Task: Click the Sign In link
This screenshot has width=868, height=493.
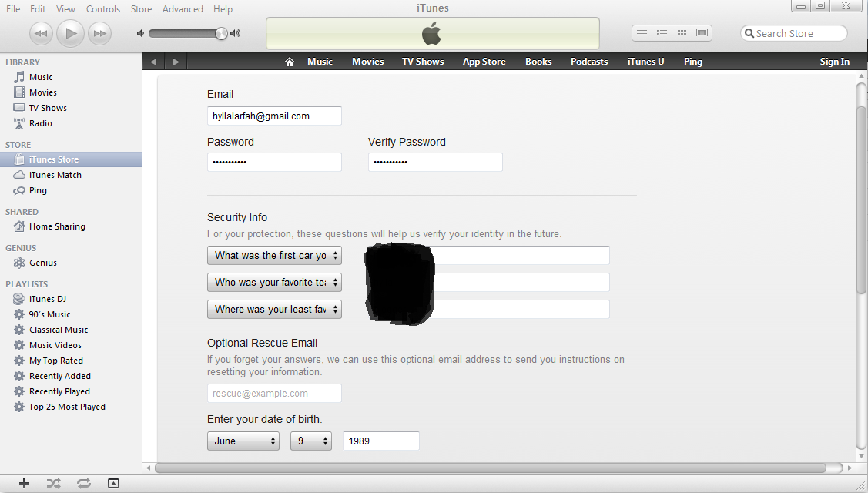Action: point(834,62)
